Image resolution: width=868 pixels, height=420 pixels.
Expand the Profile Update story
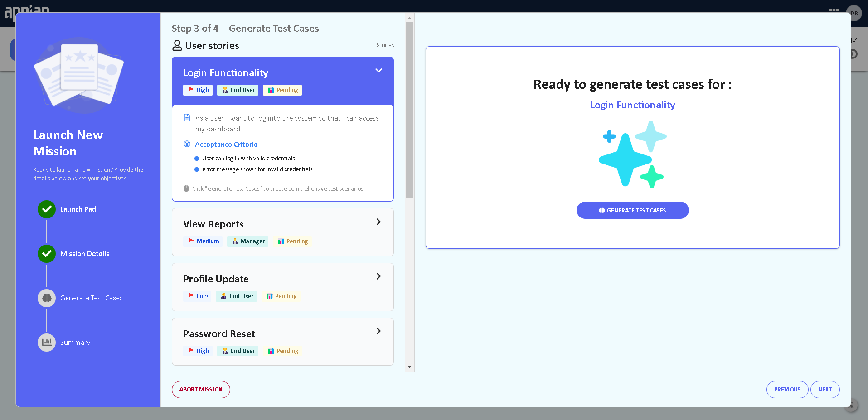pos(378,276)
